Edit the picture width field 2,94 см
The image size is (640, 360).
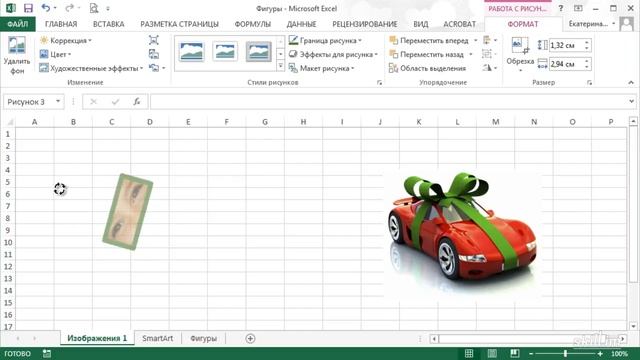coord(566,64)
